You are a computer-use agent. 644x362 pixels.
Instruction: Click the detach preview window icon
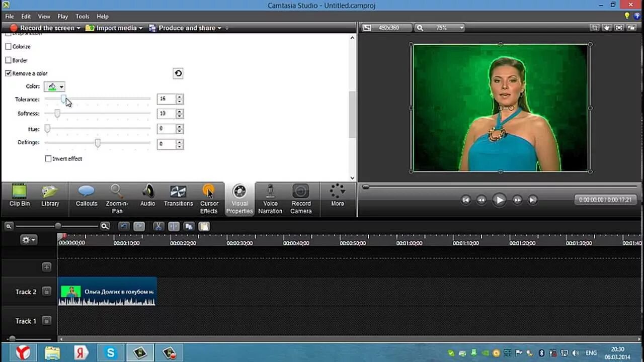(x=632, y=28)
